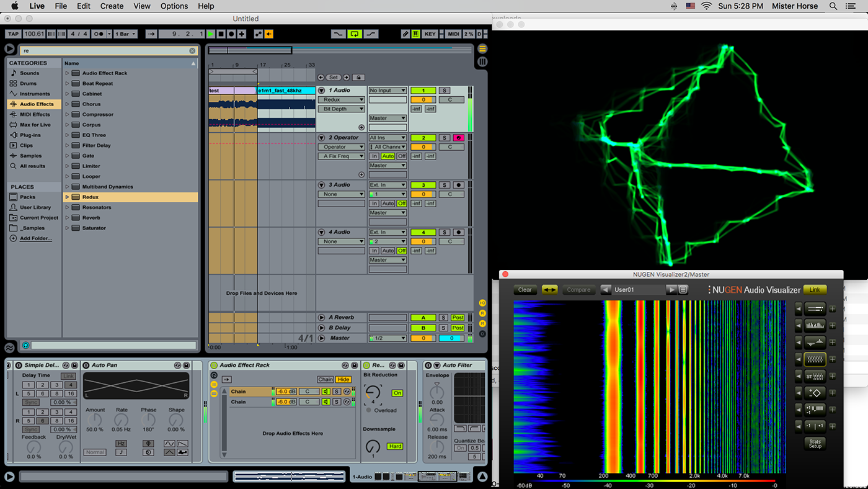Toggle the Computer MIDI Keyboard icon
The image size is (868, 489).
point(415,34)
